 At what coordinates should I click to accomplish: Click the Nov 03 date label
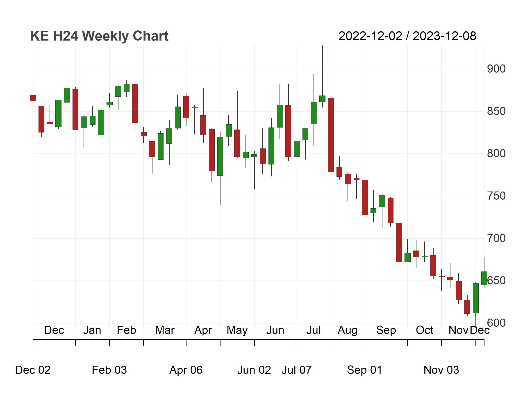tap(441, 370)
